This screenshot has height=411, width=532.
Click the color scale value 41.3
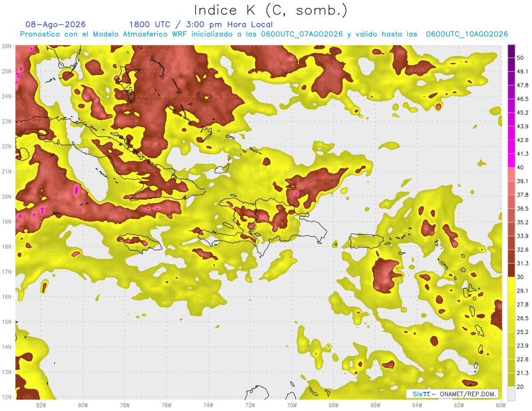pyautogui.click(x=523, y=154)
